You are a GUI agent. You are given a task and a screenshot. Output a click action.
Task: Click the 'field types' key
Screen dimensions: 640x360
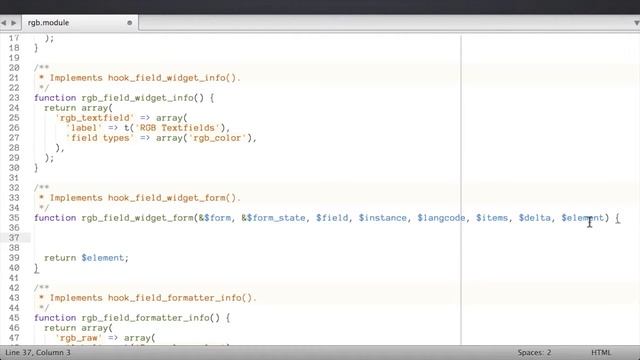100,138
